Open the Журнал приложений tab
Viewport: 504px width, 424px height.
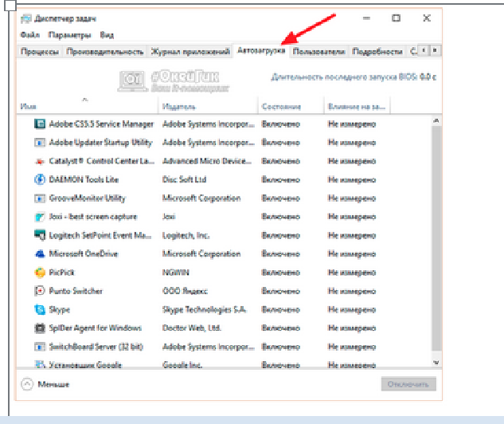(x=190, y=52)
